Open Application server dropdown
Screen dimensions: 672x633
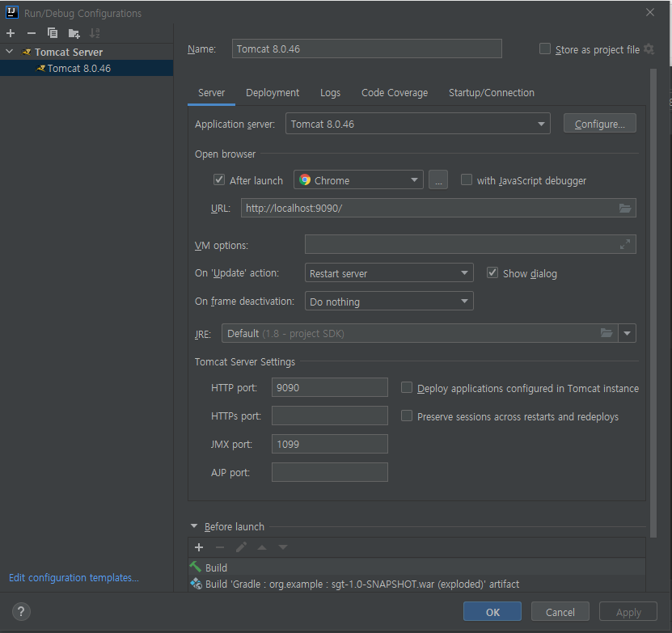(418, 124)
